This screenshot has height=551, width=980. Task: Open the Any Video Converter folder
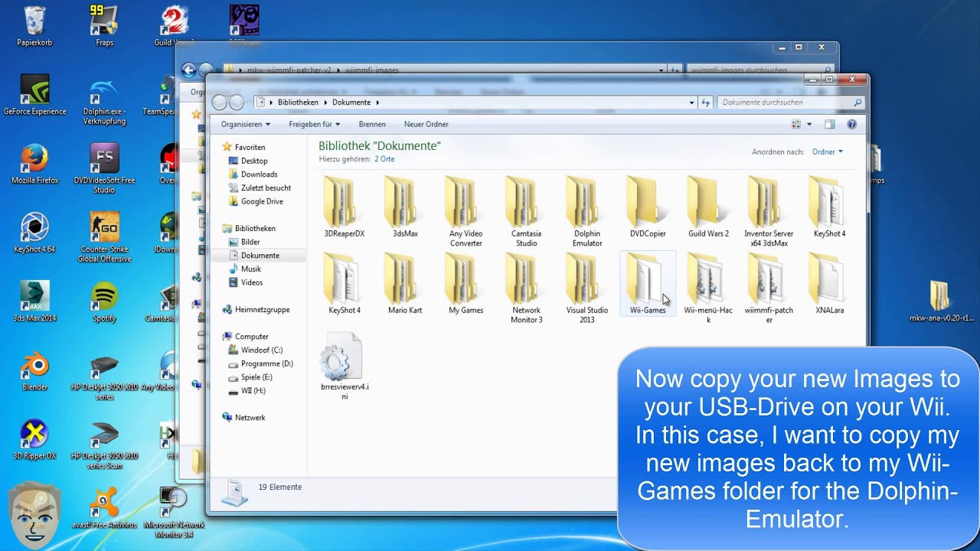(x=465, y=211)
